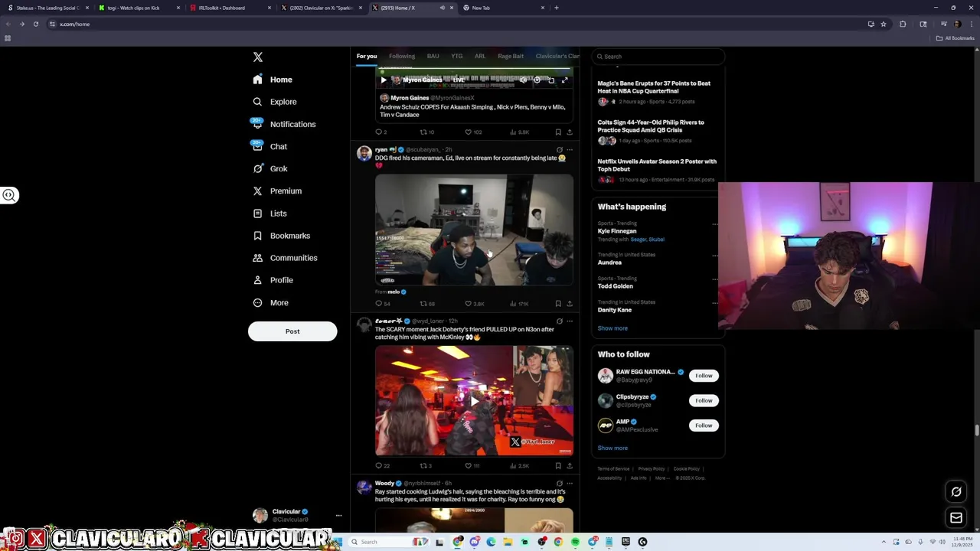Open Grok explain on Woody's post
980x551 pixels.
(x=559, y=484)
